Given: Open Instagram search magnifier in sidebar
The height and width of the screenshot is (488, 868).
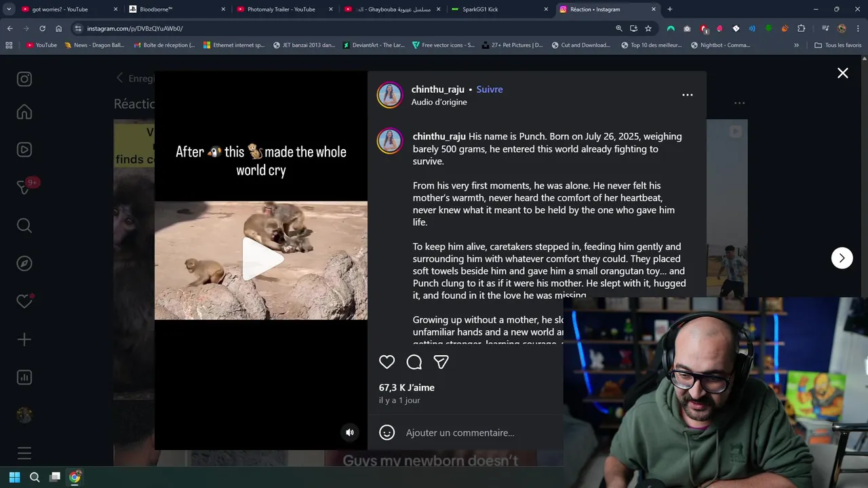Looking at the screenshot, I should [24, 226].
